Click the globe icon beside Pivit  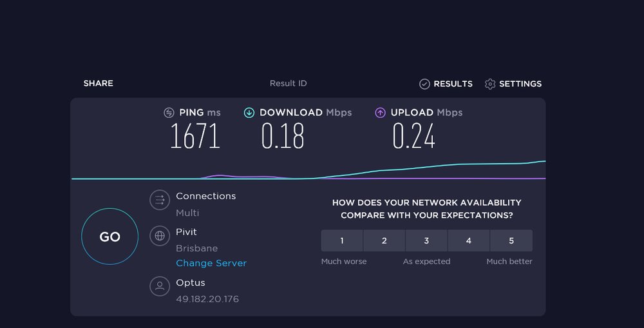pos(160,236)
